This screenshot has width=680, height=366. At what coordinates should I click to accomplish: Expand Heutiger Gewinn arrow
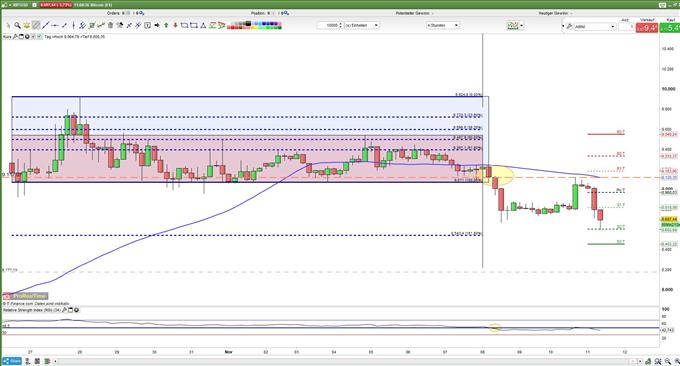pos(571,13)
